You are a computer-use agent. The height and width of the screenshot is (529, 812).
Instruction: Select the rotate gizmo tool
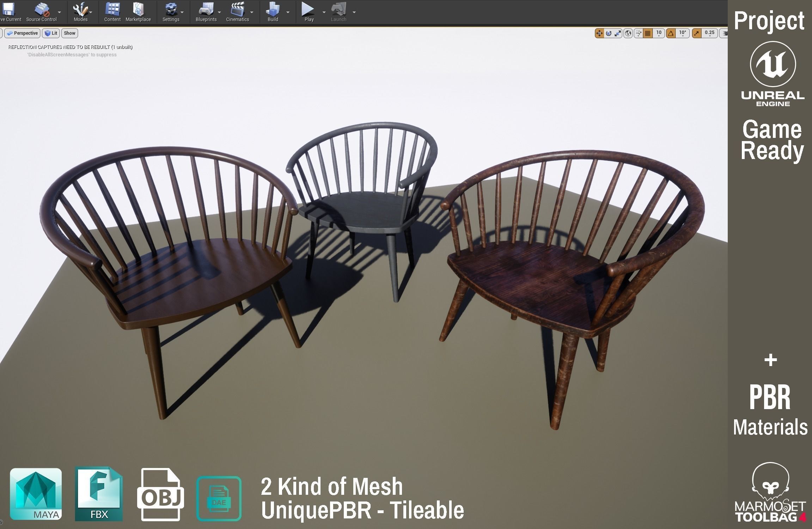click(609, 33)
